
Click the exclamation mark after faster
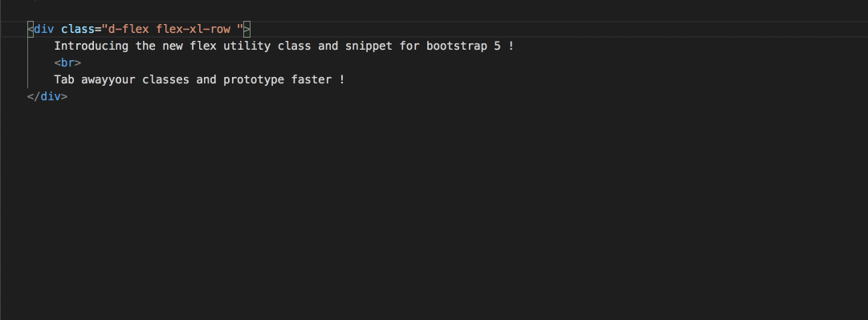point(342,79)
